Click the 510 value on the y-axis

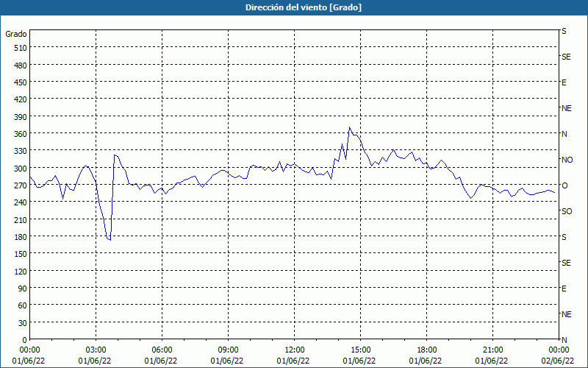21,48
